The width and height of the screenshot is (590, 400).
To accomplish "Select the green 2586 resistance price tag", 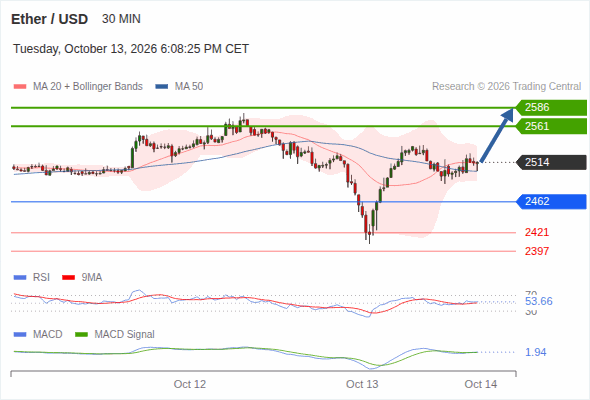I will pyautogui.click(x=551, y=108).
